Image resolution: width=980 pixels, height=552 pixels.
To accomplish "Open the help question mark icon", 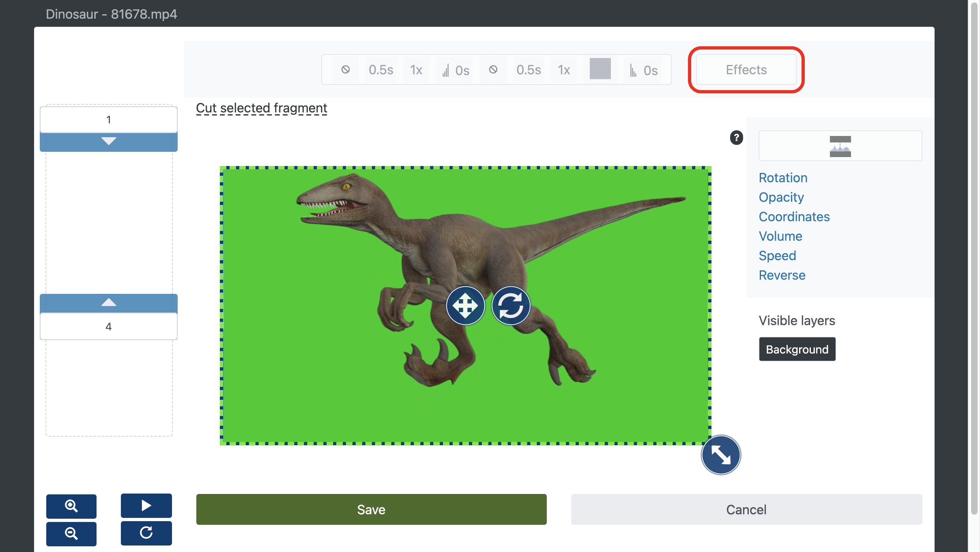I will pos(737,138).
